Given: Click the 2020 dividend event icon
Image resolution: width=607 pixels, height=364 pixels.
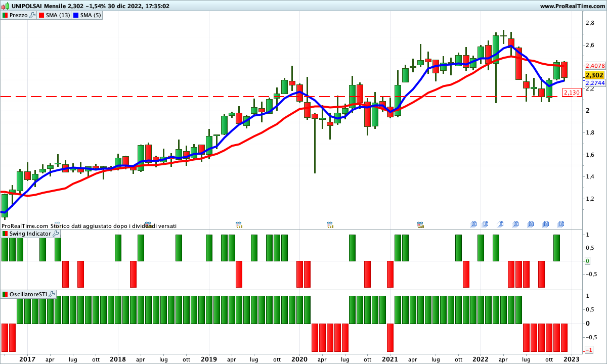Looking at the screenshot, I should [x=330, y=224].
